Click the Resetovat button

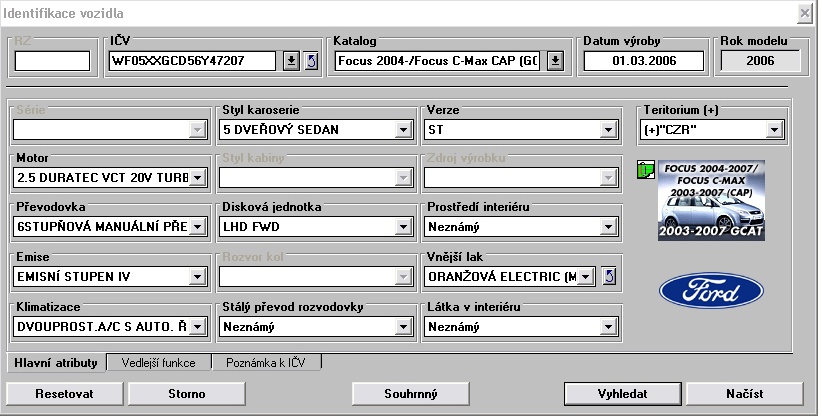pyautogui.click(x=64, y=393)
